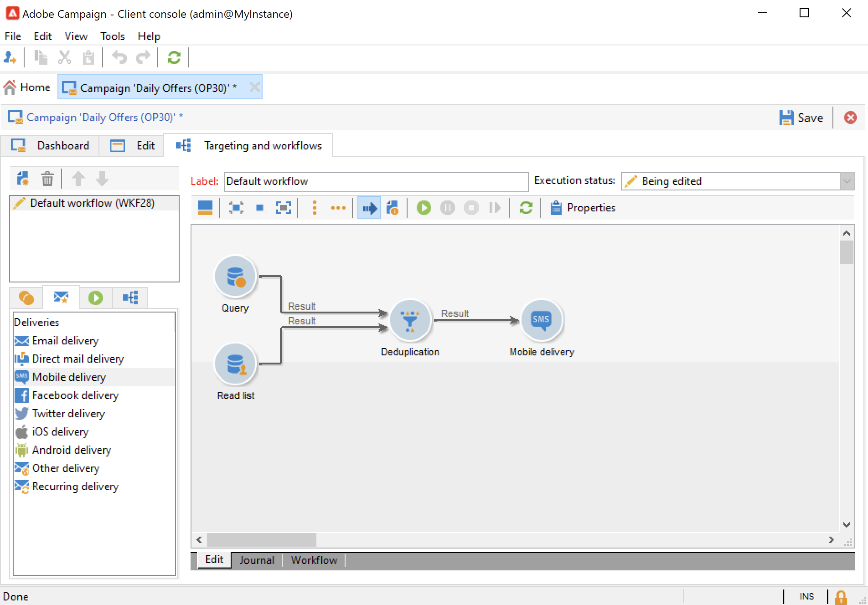Click the Query activity node
Viewport: 868px width, 605px height.
[x=236, y=277]
